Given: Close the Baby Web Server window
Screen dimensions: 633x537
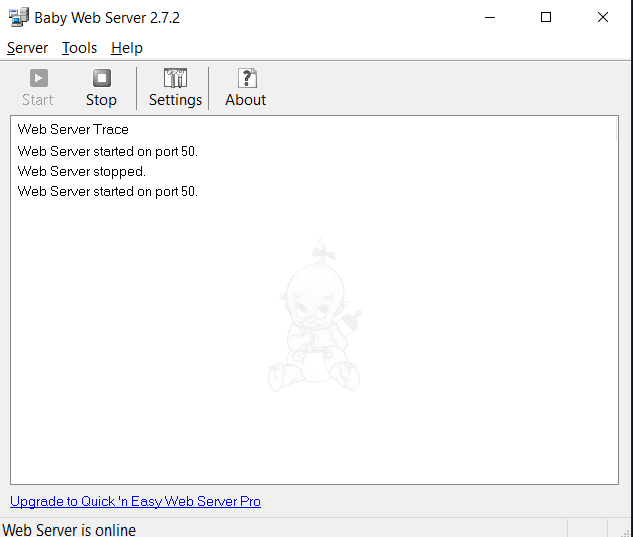Looking at the screenshot, I should 603,17.
